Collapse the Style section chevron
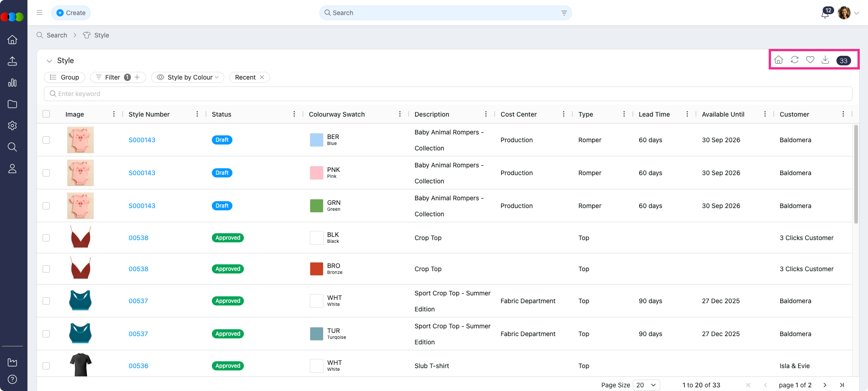Image resolution: width=868 pixels, height=391 pixels. pyautogui.click(x=49, y=61)
